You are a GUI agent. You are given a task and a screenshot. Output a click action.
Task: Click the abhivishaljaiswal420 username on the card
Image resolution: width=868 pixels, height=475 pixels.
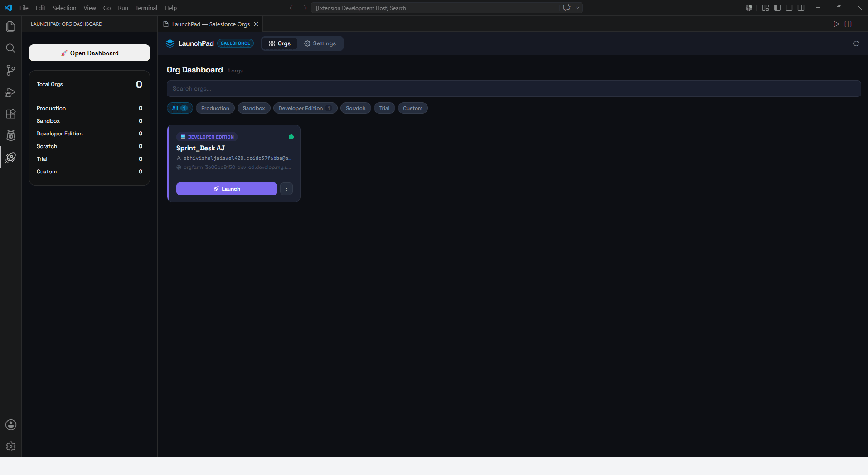coord(237,158)
